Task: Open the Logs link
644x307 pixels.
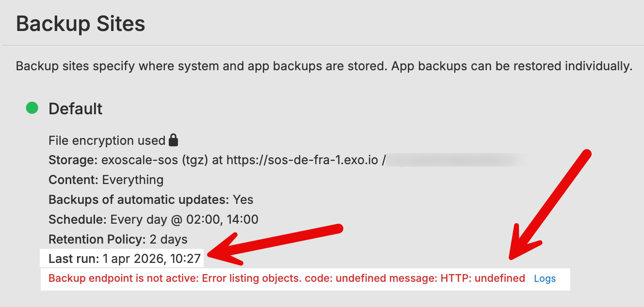Action: tap(545, 278)
